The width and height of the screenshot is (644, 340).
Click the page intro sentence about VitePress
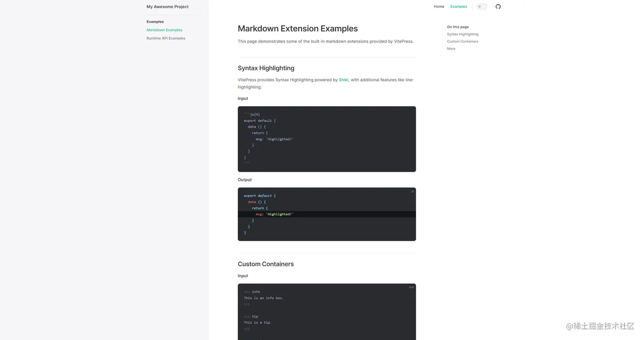(325, 41)
